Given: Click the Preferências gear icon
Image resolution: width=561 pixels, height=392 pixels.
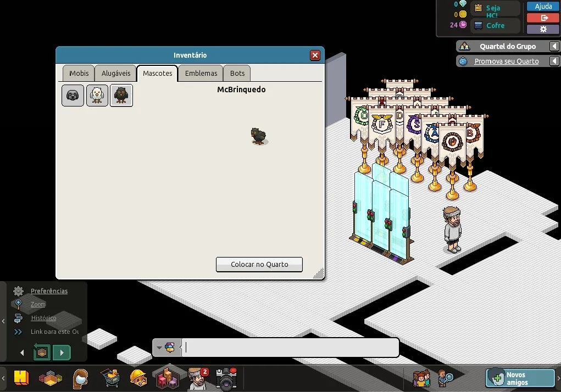Looking at the screenshot, I should coord(18,291).
